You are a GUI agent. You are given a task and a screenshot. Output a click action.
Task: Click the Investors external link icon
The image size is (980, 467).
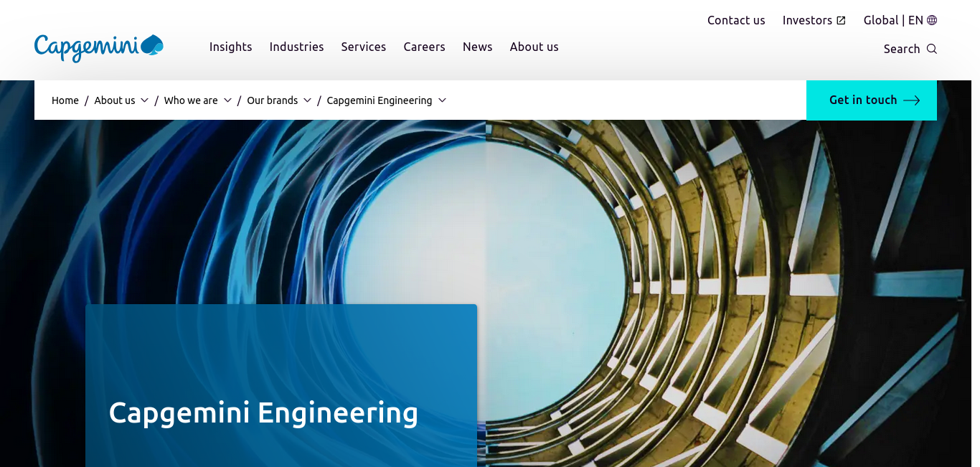click(x=841, y=20)
